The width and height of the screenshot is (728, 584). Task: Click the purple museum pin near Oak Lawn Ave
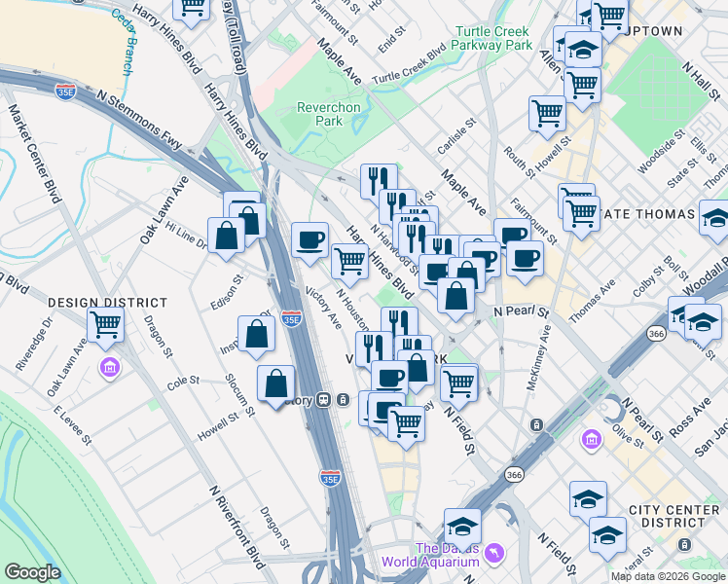[x=110, y=369]
